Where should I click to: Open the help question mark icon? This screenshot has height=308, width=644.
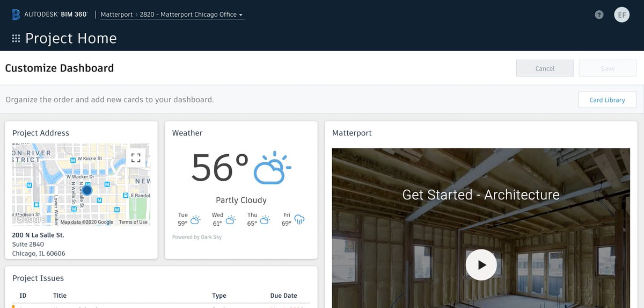599,15
